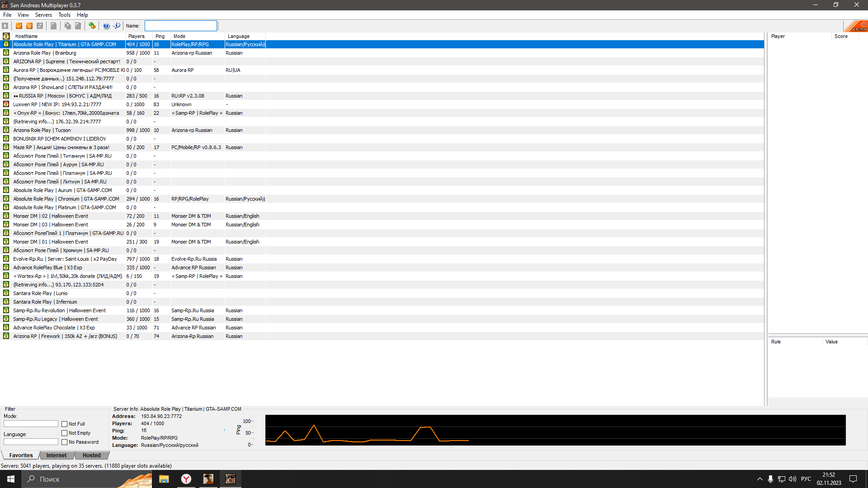Enable the No Password filter checkbox
Image resolution: width=868 pixels, height=488 pixels.
[x=65, y=442]
